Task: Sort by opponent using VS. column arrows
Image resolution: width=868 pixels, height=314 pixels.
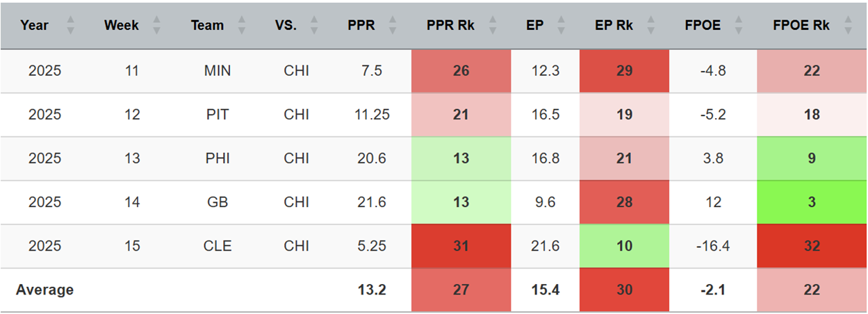Action: (314, 26)
